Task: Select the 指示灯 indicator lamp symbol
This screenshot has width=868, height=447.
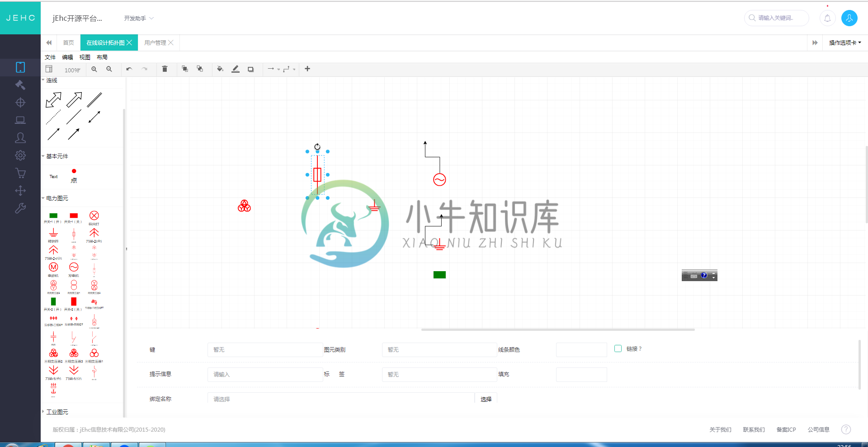Action: [94, 218]
